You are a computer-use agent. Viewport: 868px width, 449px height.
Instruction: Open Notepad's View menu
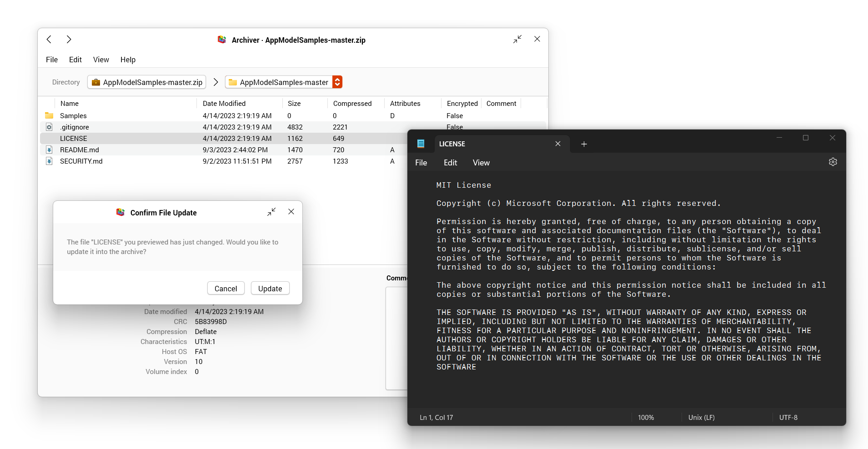click(481, 163)
